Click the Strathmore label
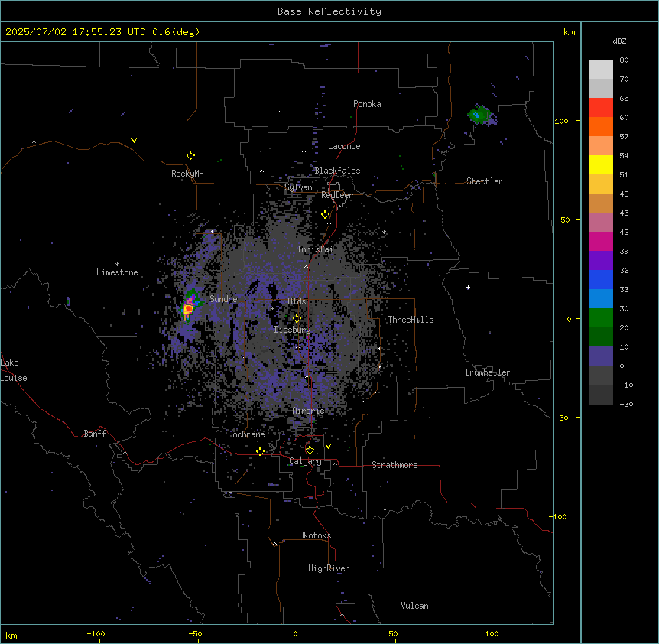 394,465
